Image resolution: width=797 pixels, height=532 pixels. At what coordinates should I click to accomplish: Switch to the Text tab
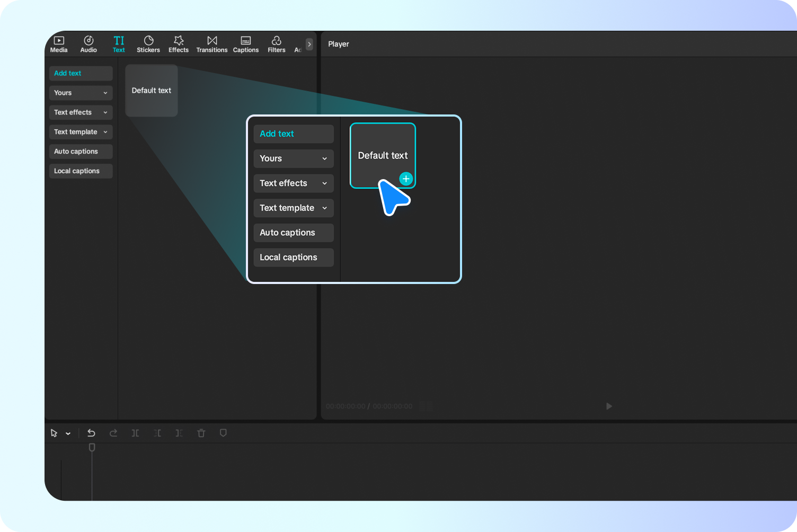pos(118,43)
